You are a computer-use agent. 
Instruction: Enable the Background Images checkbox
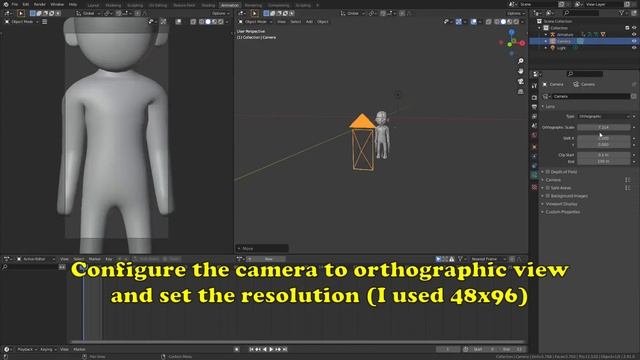pos(548,196)
